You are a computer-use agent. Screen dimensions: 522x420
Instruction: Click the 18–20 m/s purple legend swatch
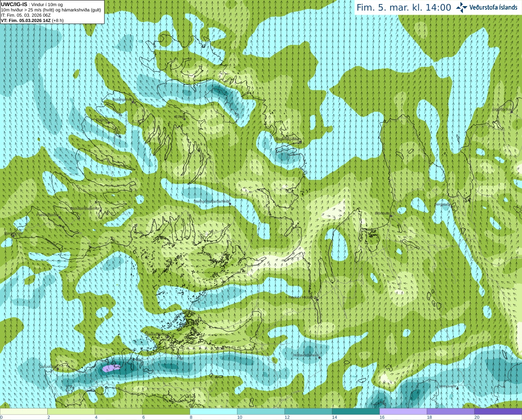tap(451, 411)
